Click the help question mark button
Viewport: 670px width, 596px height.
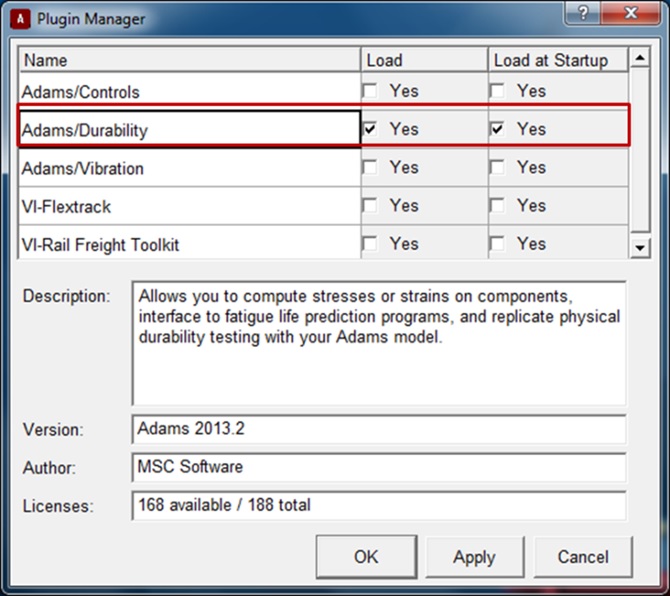[583, 14]
